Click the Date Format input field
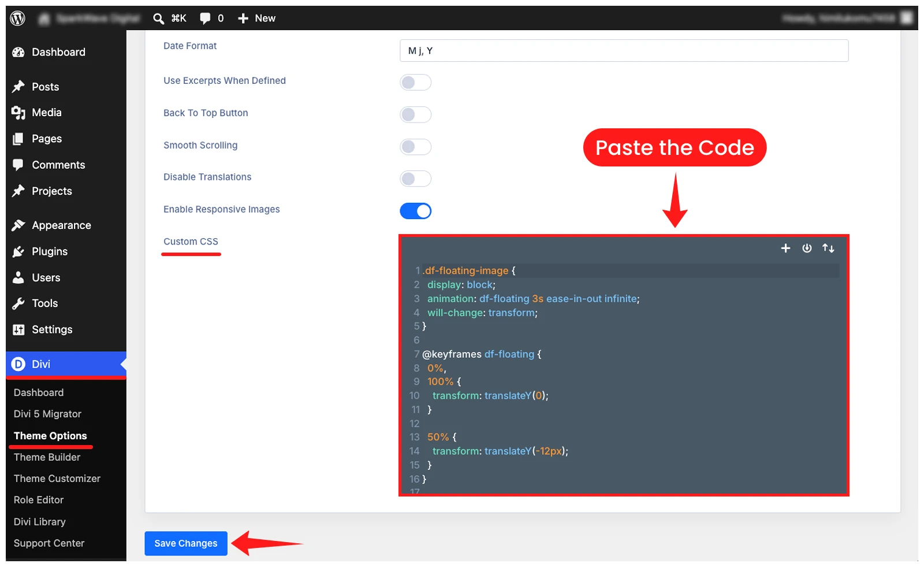 coord(624,51)
